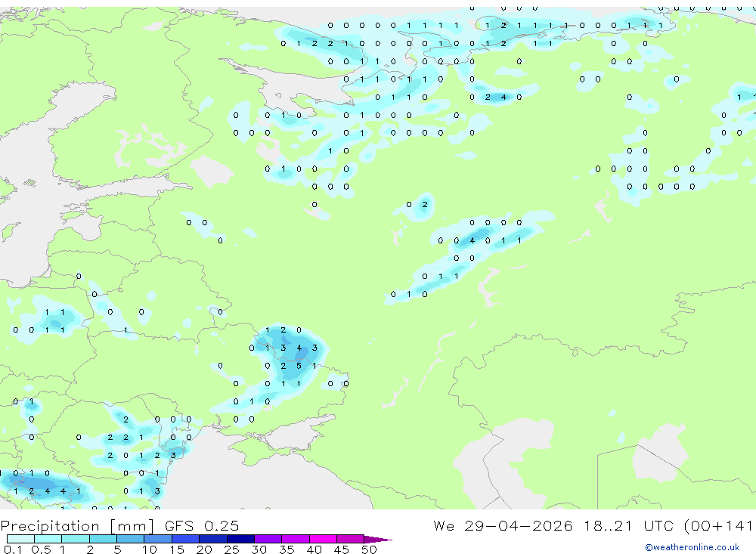Choose the 20–25 mm dark blue legend box
The height and width of the screenshot is (554, 756).
(x=212, y=539)
